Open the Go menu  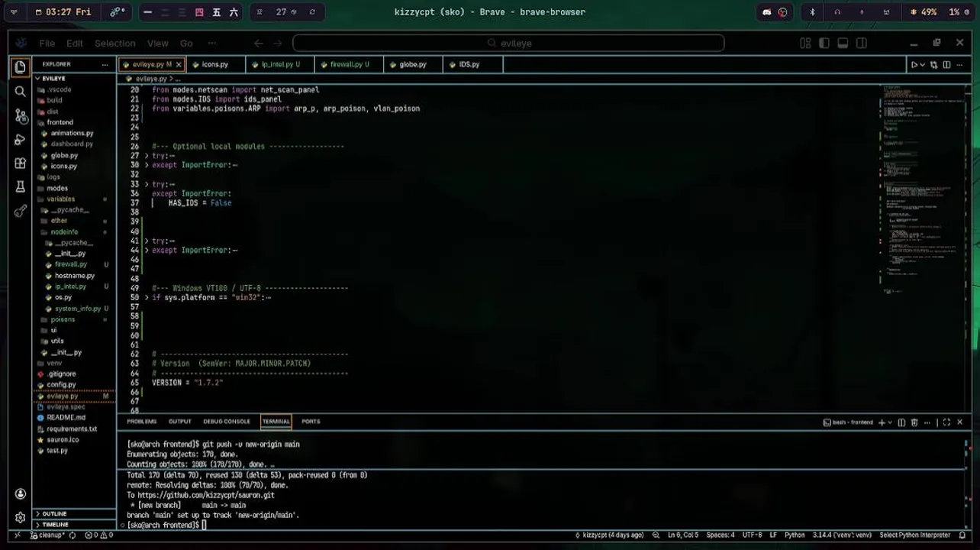point(186,44)
